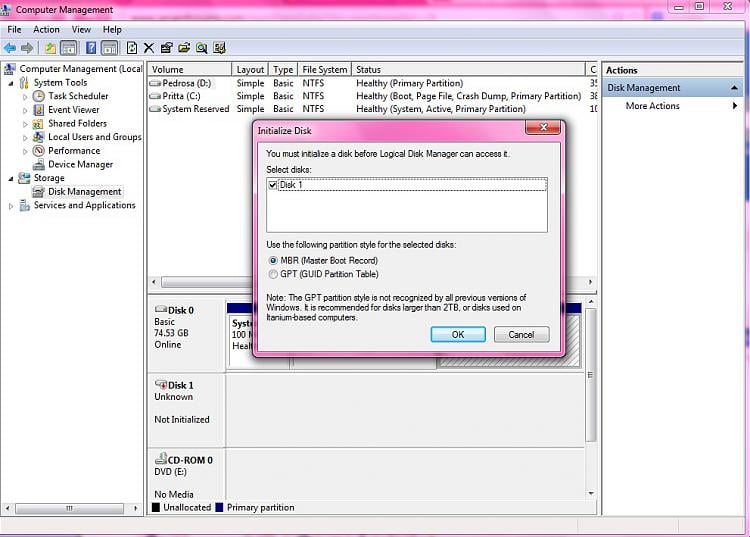750x537 pixels.
Task: Click the Open folder toolbar icon
Action: [184, 48]
